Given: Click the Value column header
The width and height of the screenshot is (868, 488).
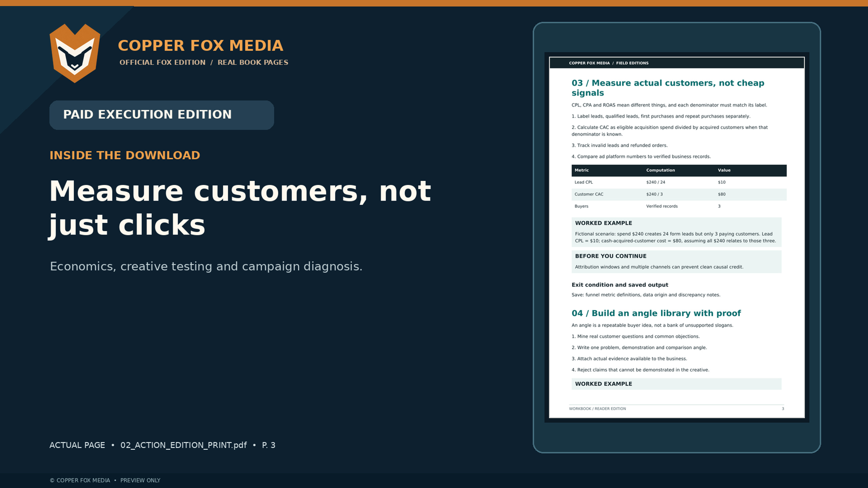Looking at the screenshot, I should pyautogui.click(x=724, y=170).
